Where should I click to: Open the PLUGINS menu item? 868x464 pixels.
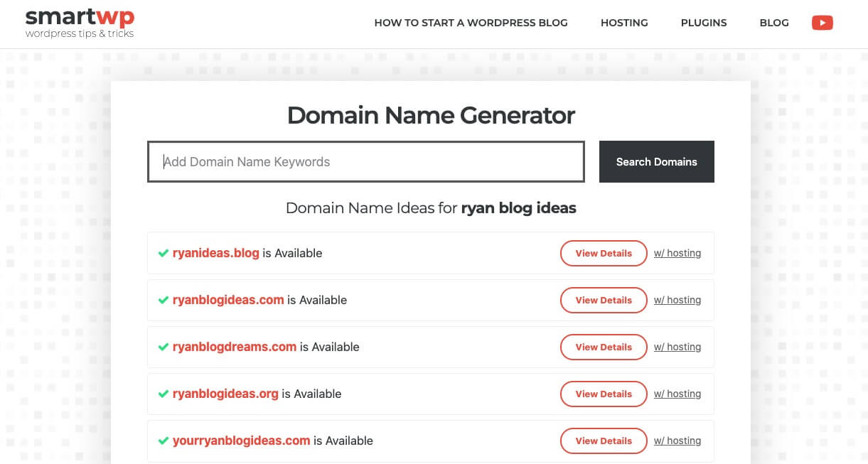click(x=703, y=22)
